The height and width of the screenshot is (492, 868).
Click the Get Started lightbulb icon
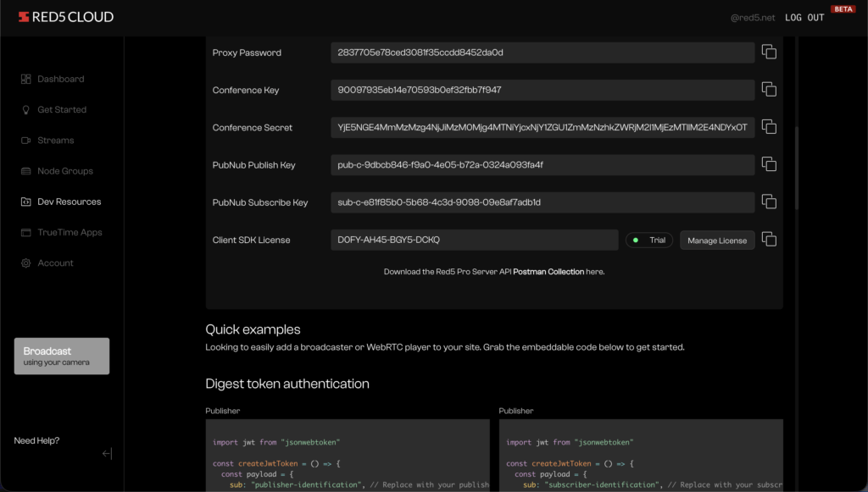click(x=26, y=109)
